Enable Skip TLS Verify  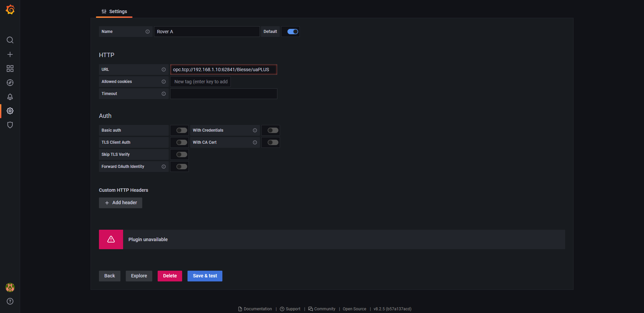click(180, 154)
